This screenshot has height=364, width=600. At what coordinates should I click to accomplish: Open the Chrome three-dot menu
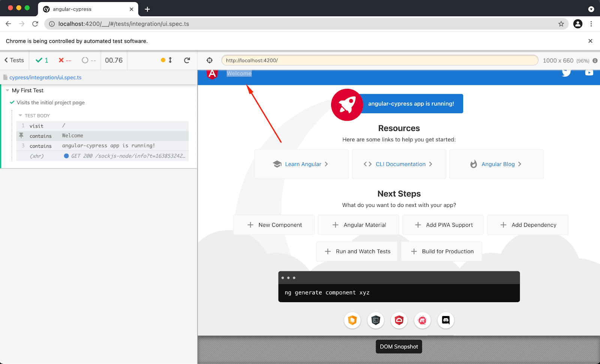(x=591, y=24)
